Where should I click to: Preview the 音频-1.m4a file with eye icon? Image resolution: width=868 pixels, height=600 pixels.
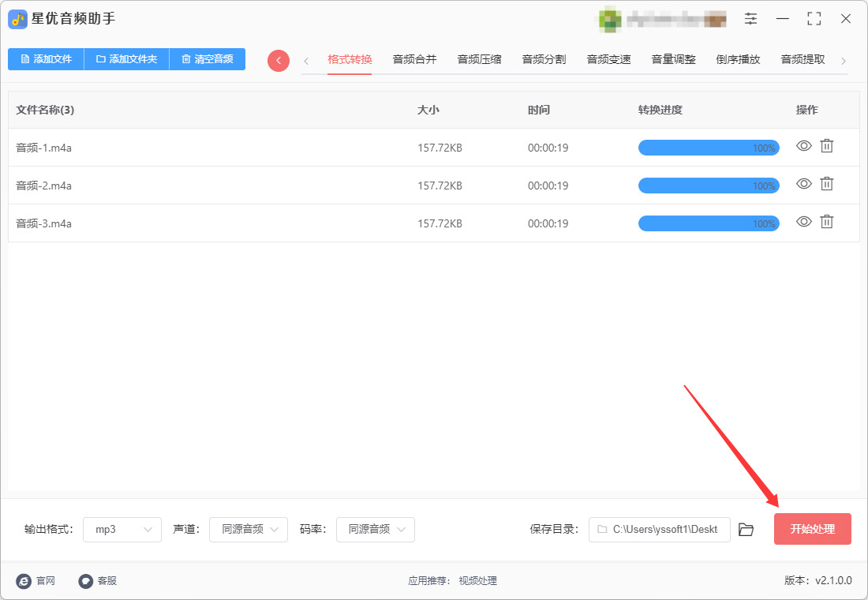[804, 146]
